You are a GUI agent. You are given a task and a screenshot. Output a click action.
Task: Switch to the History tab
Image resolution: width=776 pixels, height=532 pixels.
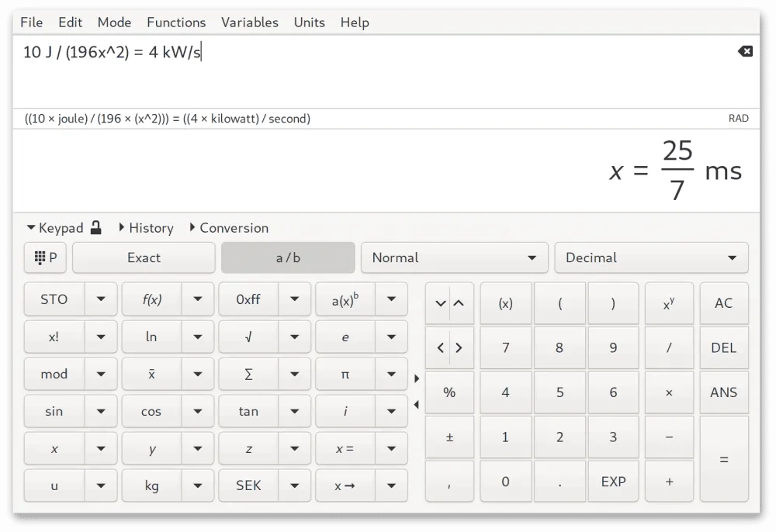(x=151, y=227)
